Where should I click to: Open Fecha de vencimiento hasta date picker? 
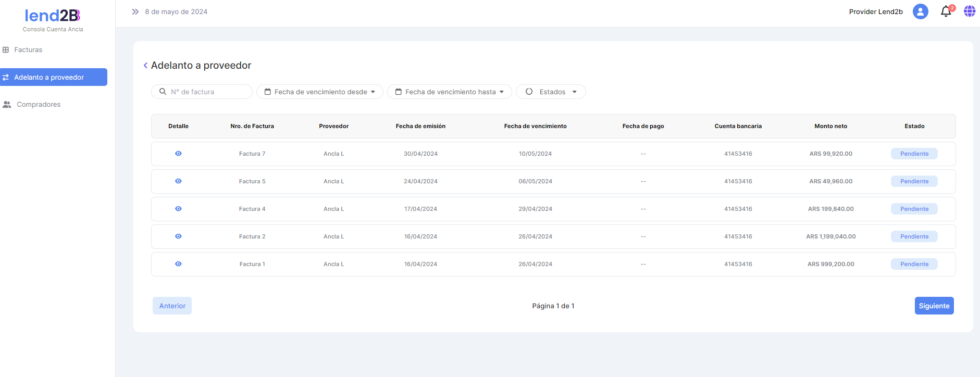tap(449, 92)
